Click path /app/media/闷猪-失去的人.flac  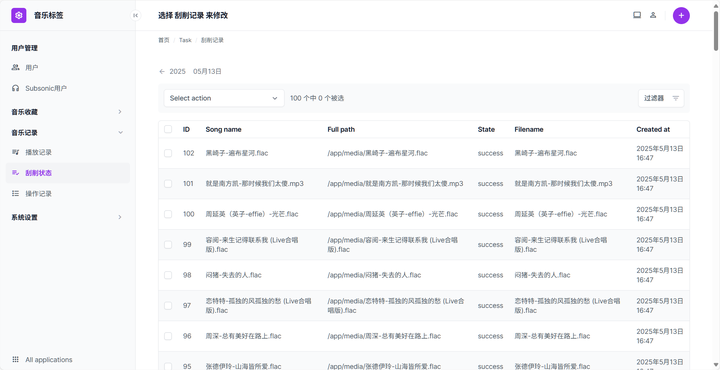pos(374,275)
